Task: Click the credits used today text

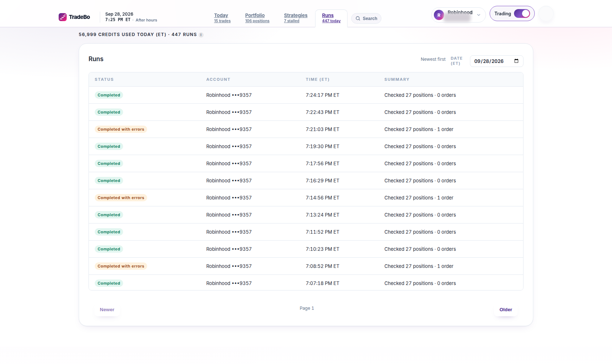Action: pyautogui.click(x=138, y=35)
